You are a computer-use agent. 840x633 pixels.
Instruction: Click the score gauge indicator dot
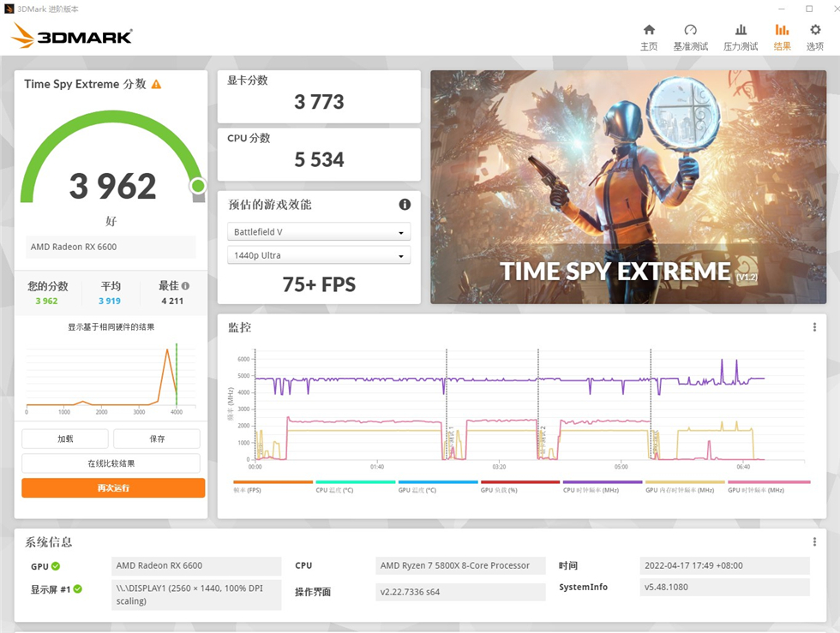pos(198,185)
